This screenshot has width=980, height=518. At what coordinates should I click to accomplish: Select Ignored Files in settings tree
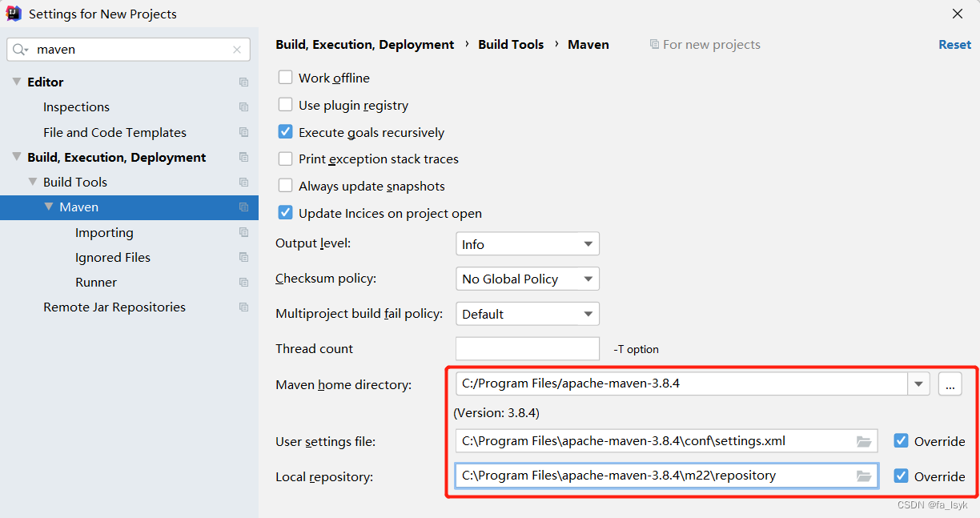pyautogui.click(x=113, y=258)
